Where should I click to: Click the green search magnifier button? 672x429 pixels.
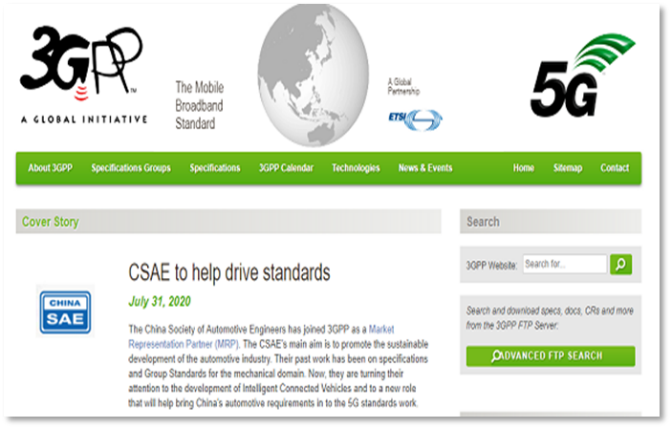click(x=621, y=264)
